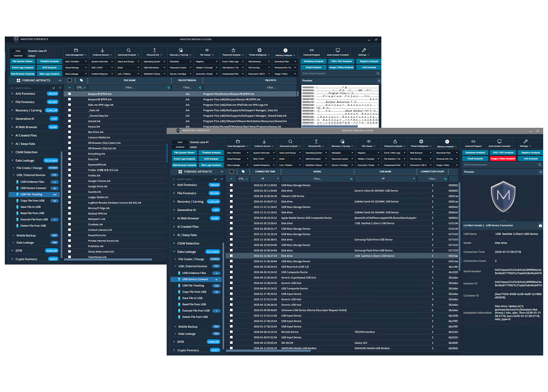548x392 pixels.
Task: Click Timeline Analysis button in rear window
Action: 49,61
